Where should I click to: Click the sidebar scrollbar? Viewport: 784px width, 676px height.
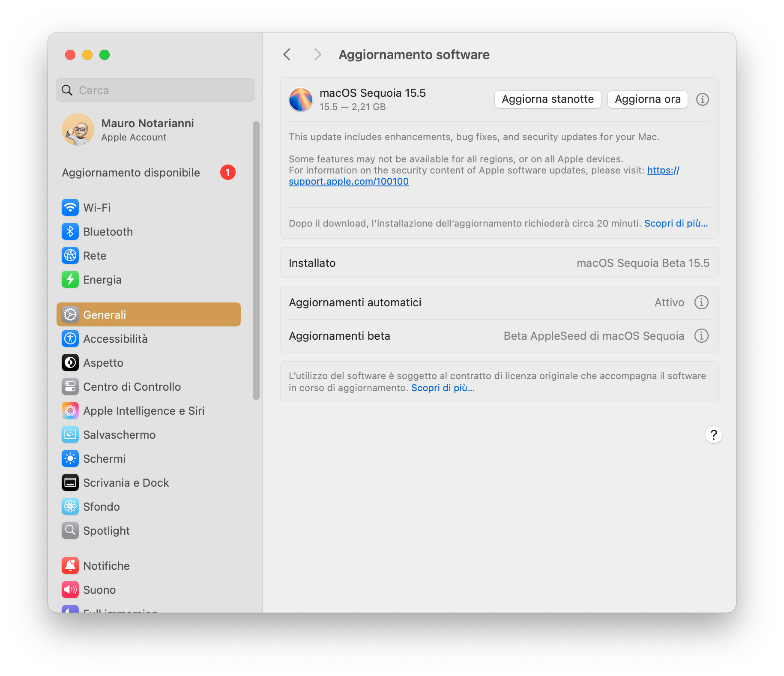point(256,260)
